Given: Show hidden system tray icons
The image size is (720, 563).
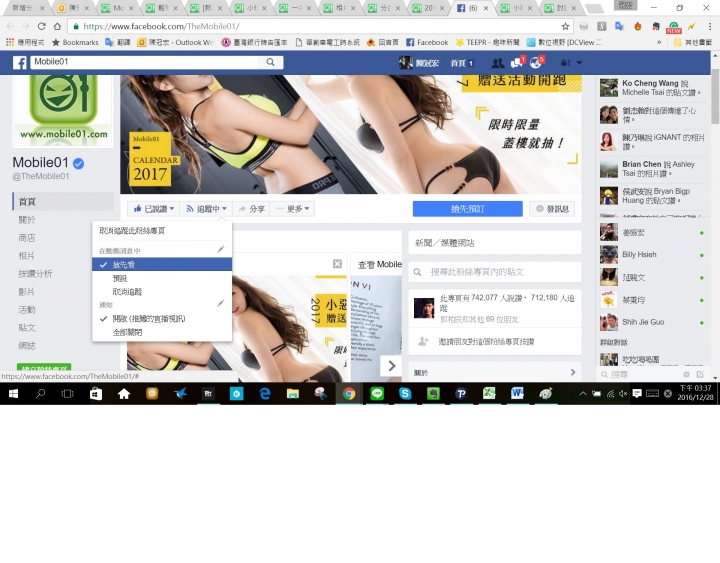Looking at the screenshot, I should (583, 394).
